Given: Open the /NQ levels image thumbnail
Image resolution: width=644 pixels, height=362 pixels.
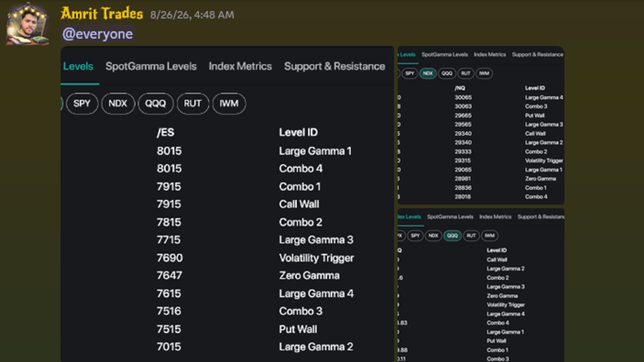Looking at the screenshot, I should tap(481, 125).
